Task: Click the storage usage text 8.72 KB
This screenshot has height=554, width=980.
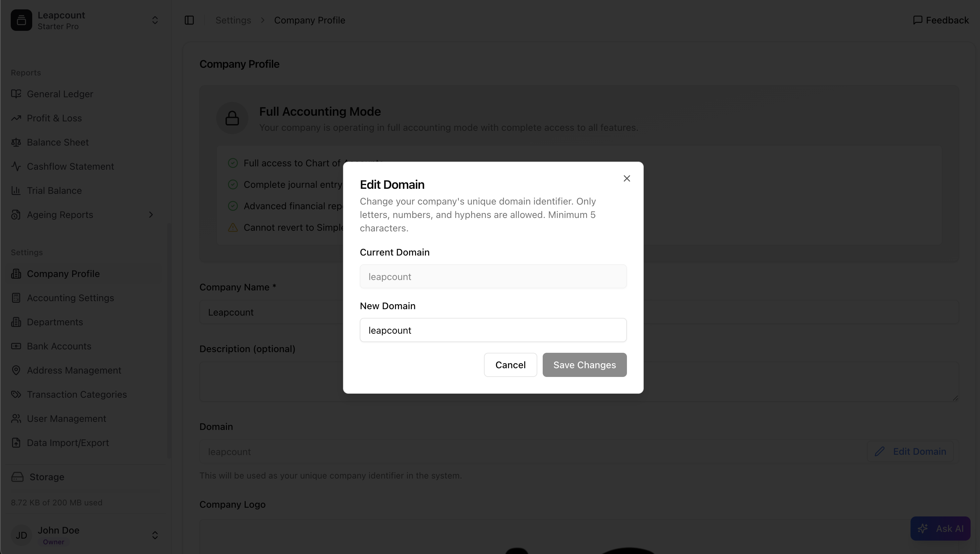Action: (x=56, y=503)
